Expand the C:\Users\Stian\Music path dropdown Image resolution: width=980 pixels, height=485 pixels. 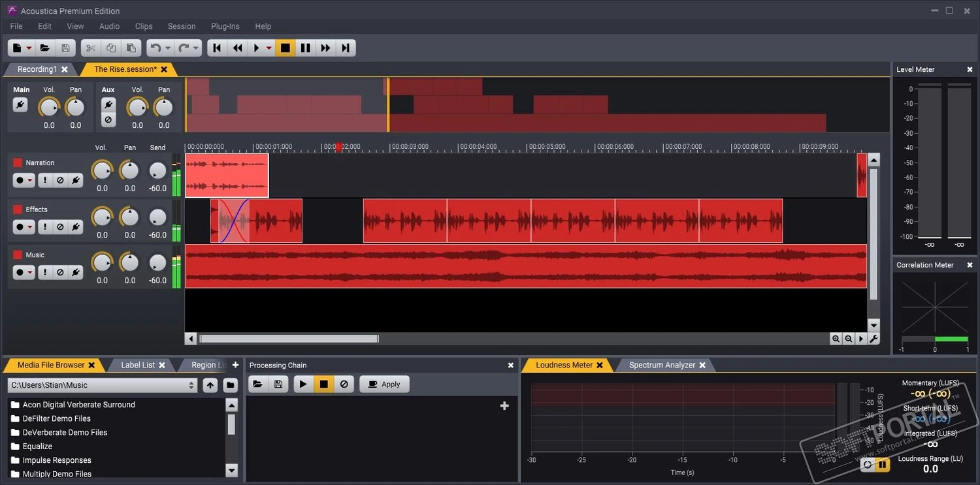point(191,385)
